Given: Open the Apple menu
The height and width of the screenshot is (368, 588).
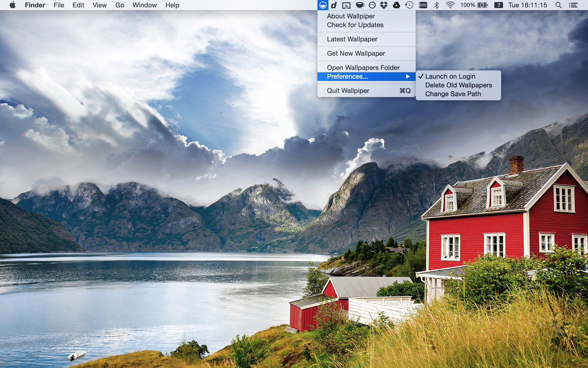Looking at the screenshot, I should pyautogui.click(x=13, y=5).
